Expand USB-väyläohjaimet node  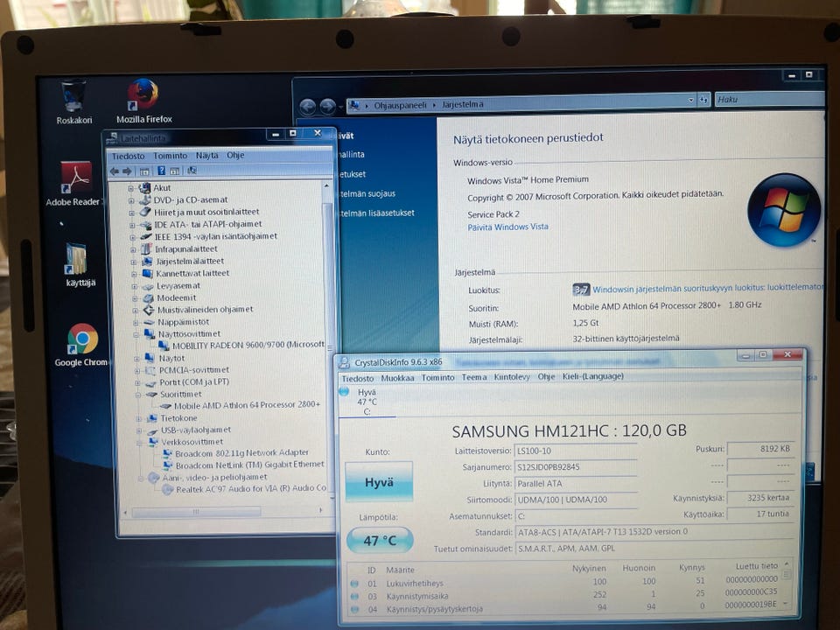pos(139,430)
